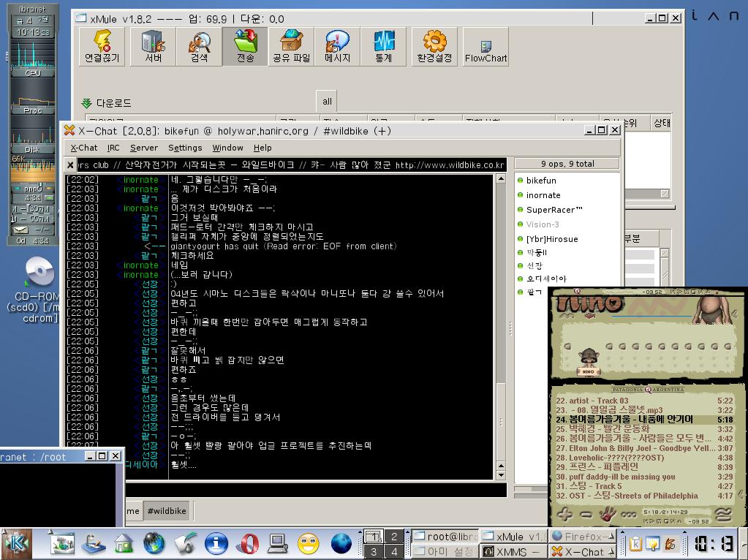Click the chat scrollbar down arrow at bottom
The image size is (748, 560).
point(501,475)
